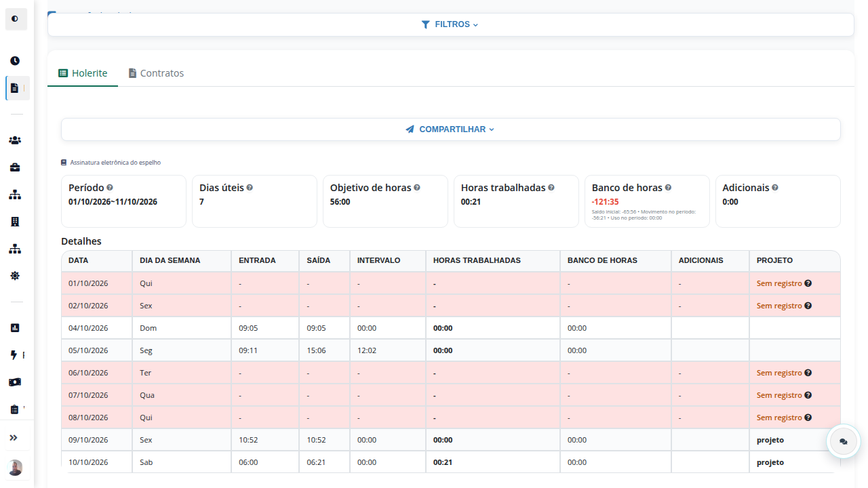
Task: Open the lightning bolt sidebar icon
Action: pos(15,355)
